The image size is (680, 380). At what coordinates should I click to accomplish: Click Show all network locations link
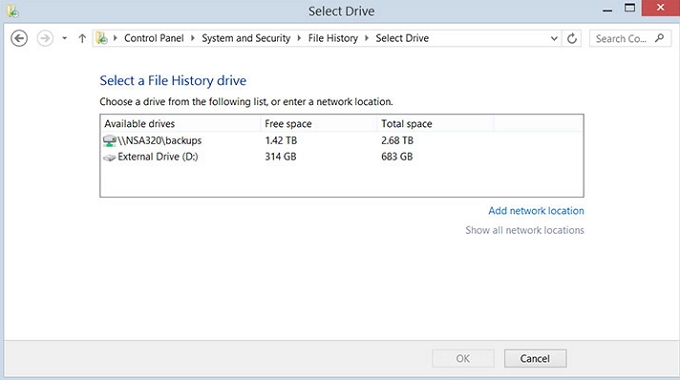tap(525, 230)
